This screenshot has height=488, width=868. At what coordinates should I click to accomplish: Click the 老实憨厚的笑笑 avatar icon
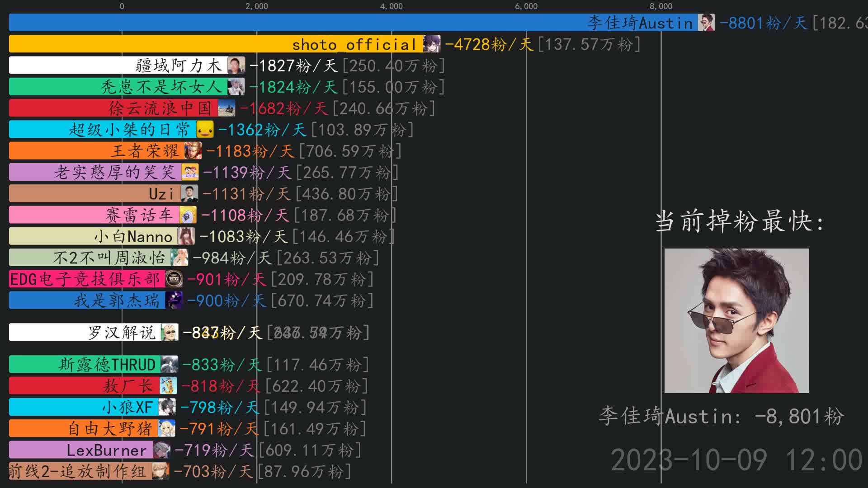[190, 172]
